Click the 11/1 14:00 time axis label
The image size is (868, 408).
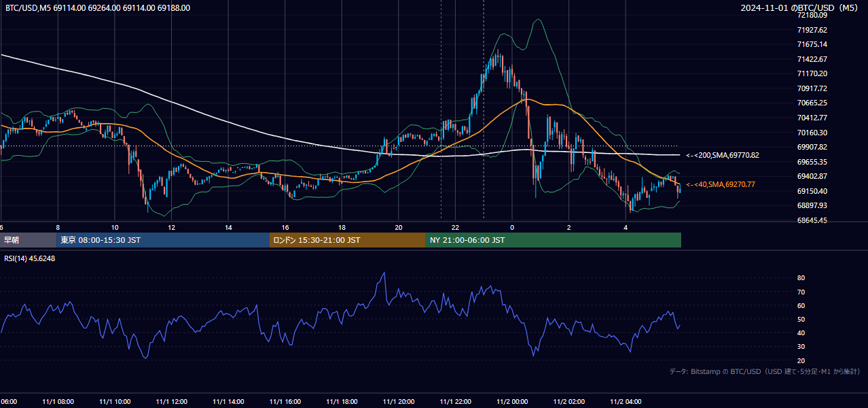coord(228,402)
